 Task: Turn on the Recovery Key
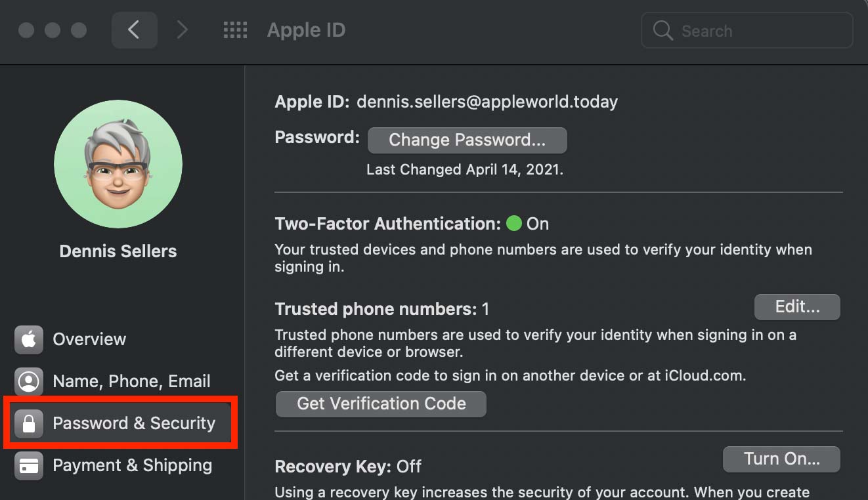781,459
